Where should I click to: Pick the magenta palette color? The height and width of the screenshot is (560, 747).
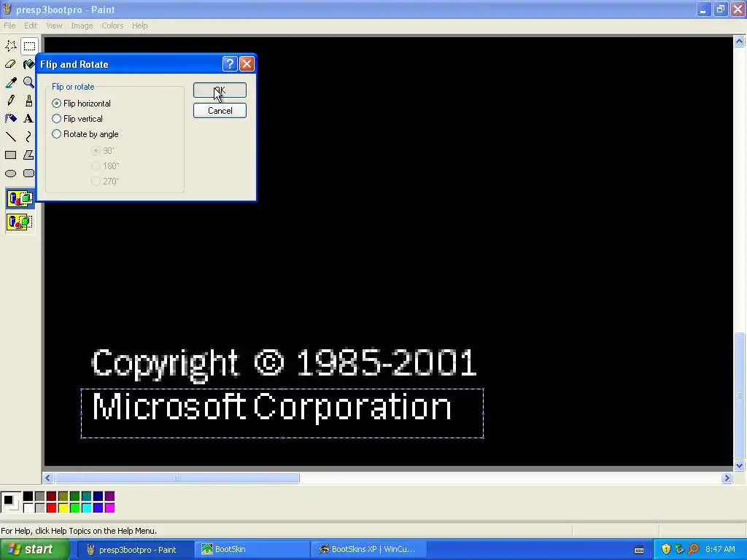[109, 508]
